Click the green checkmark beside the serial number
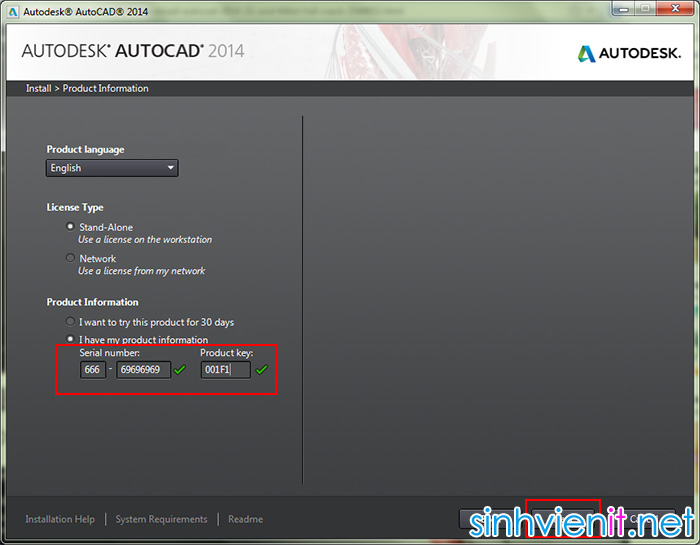Viewport: 700px width, 545px height. point(180,370)
